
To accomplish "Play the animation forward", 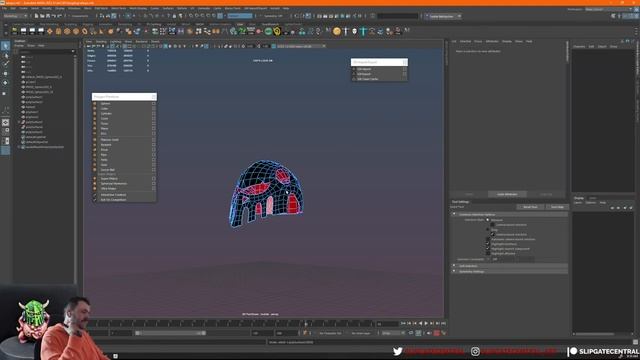I will (x=426, y=323).
